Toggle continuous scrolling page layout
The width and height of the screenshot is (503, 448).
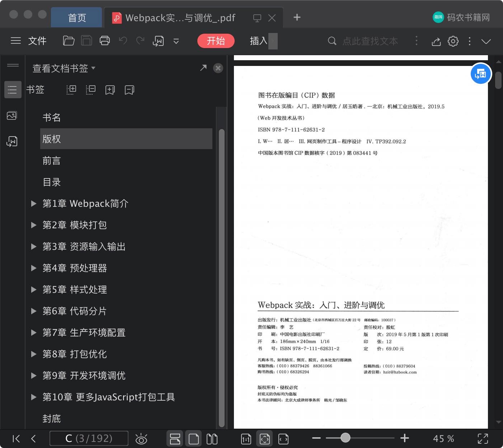click(175, 439)
